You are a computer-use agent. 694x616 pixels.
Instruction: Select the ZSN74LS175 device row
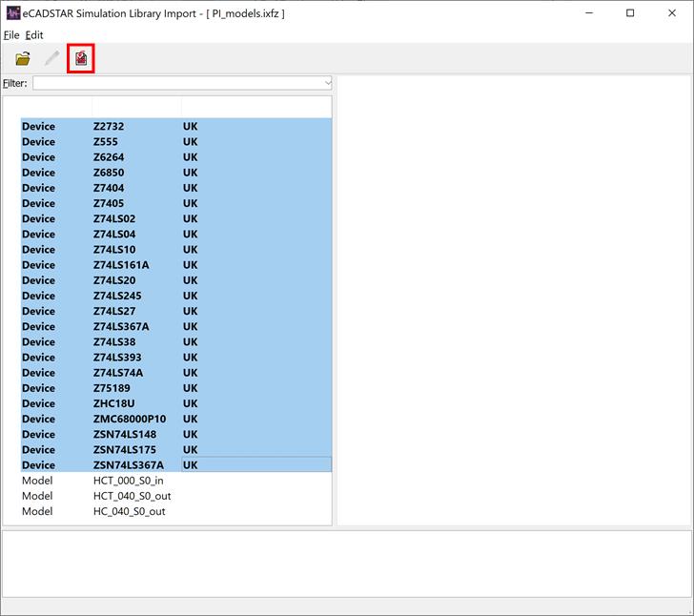coord(176,449)
